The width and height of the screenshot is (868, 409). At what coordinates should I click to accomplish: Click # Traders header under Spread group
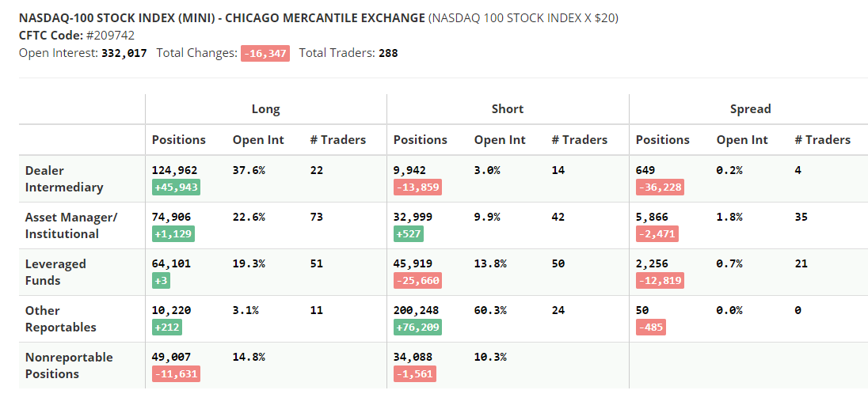point(822,140)
